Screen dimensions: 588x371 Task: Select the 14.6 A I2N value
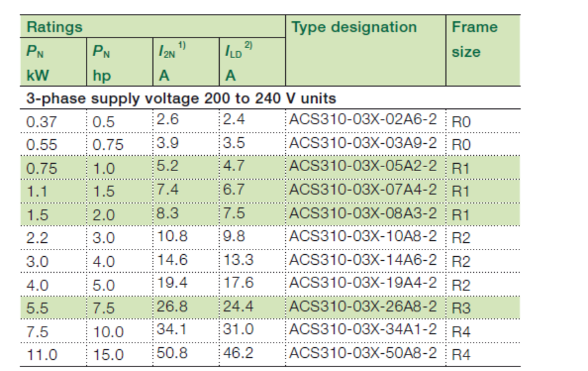pos(172,259)
